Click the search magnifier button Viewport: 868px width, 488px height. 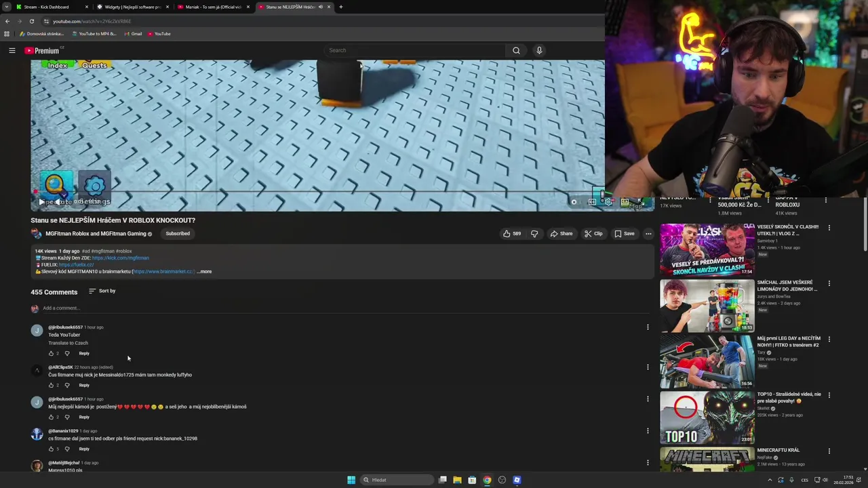[516, 50]
